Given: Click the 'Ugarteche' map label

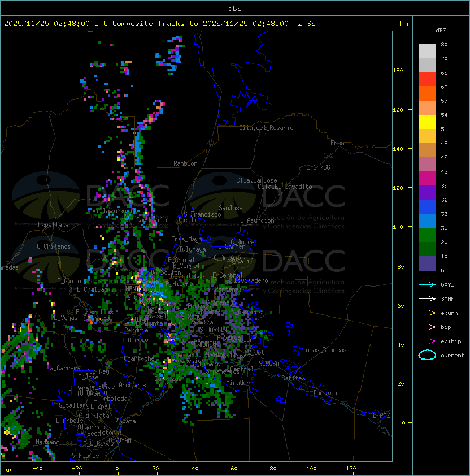Looking at the screenshot, I should [140, 358].
